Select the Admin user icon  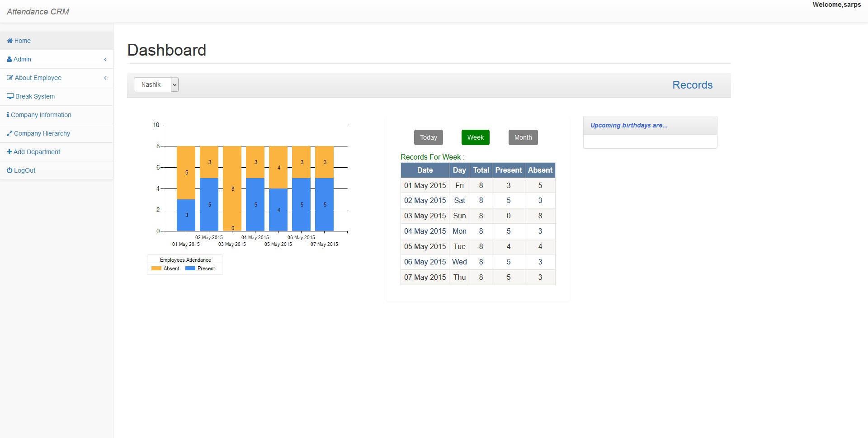9,59
